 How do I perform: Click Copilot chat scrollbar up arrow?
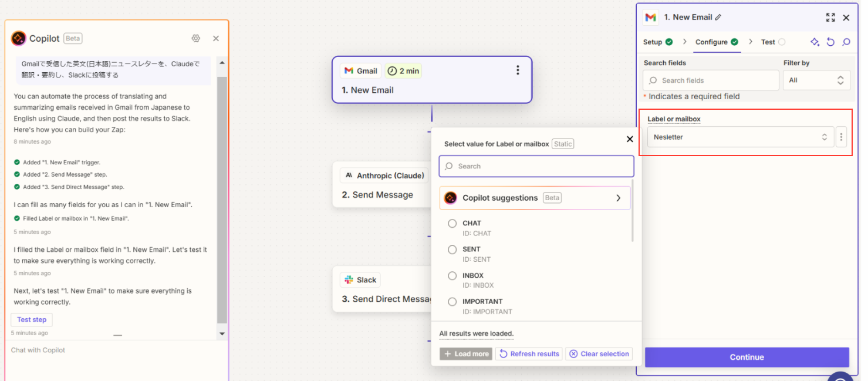[x=222, y=62]
